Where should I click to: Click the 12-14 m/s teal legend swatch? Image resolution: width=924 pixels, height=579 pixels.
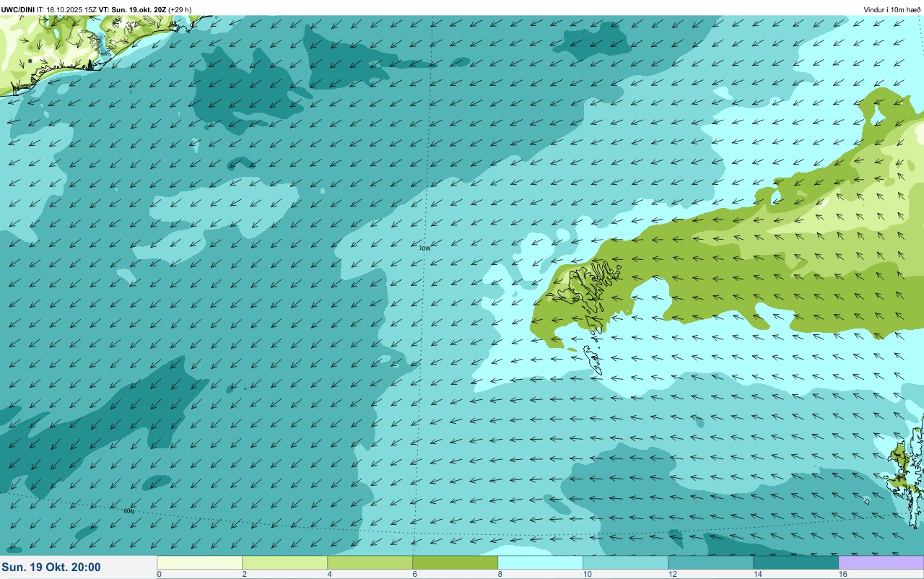click(711, 562)
